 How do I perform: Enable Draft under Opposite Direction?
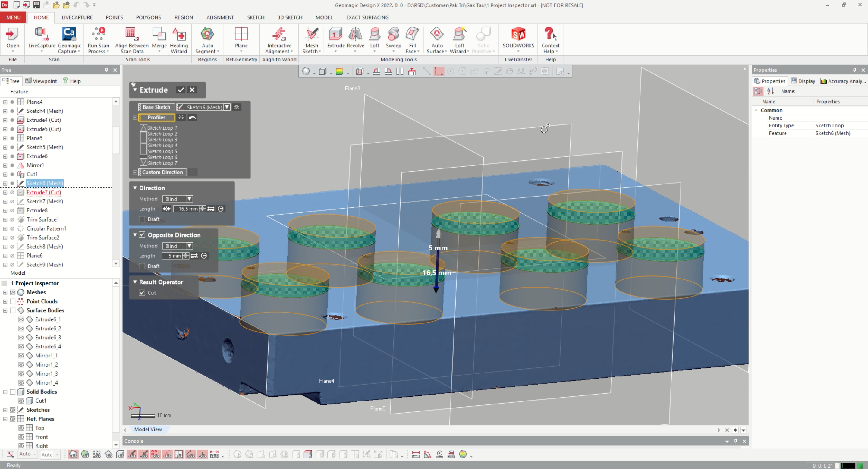[x=142, y=266]
